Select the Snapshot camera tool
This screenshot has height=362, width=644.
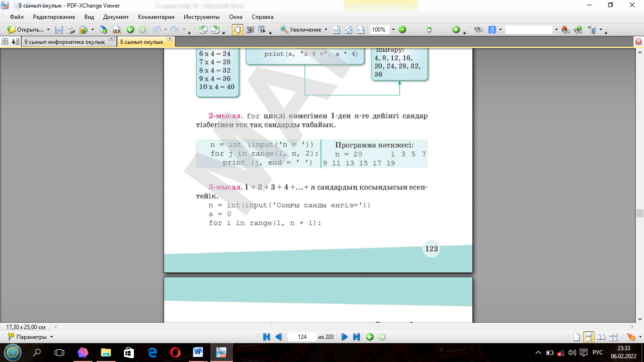(250, 30)
